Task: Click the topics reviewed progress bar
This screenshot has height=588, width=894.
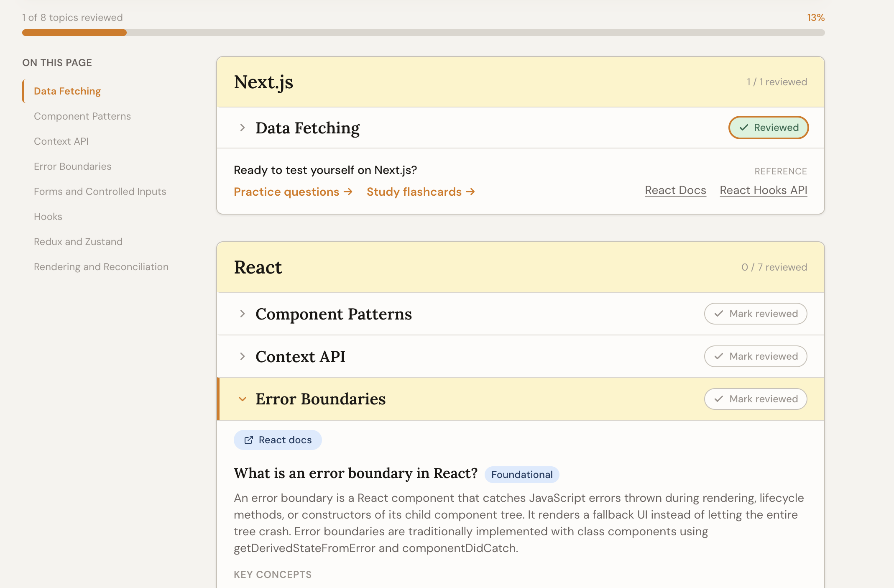Action: click(423, 33)
